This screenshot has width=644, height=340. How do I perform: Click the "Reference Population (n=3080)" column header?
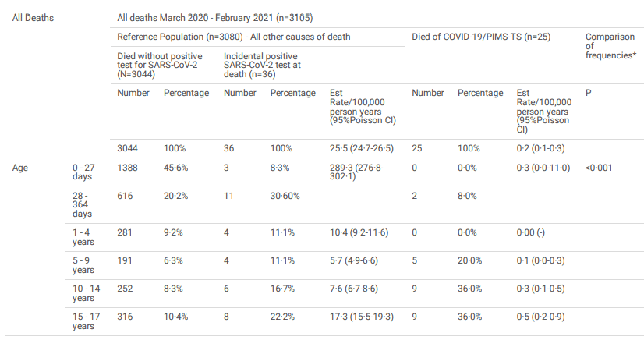coord(233,37)
